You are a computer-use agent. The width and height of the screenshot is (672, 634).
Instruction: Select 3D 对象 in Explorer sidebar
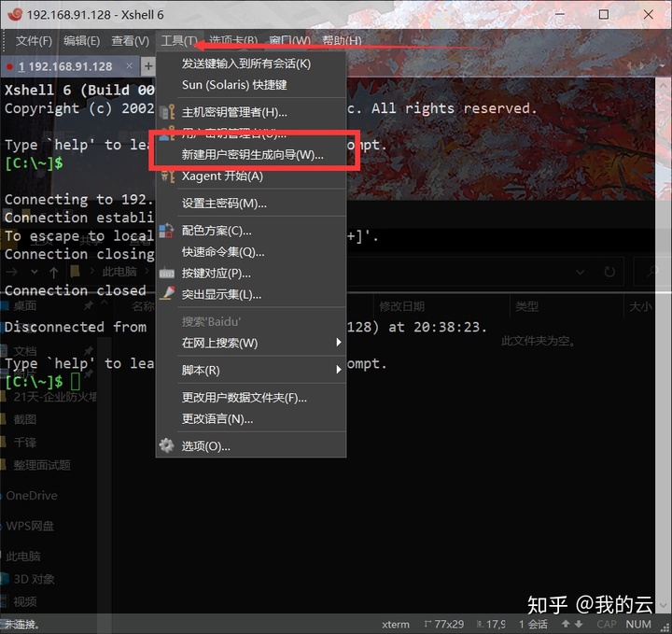click(34, 579)
